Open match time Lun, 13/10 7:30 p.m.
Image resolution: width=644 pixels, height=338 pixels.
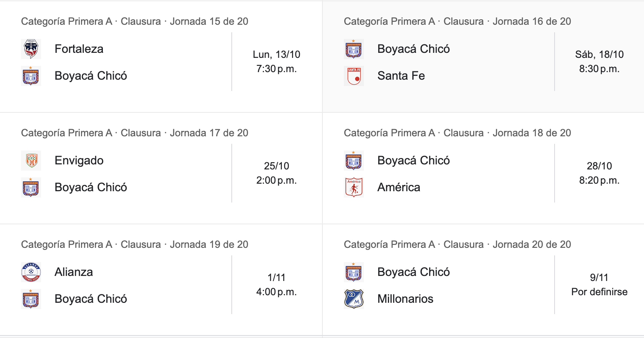coord(276,62)
